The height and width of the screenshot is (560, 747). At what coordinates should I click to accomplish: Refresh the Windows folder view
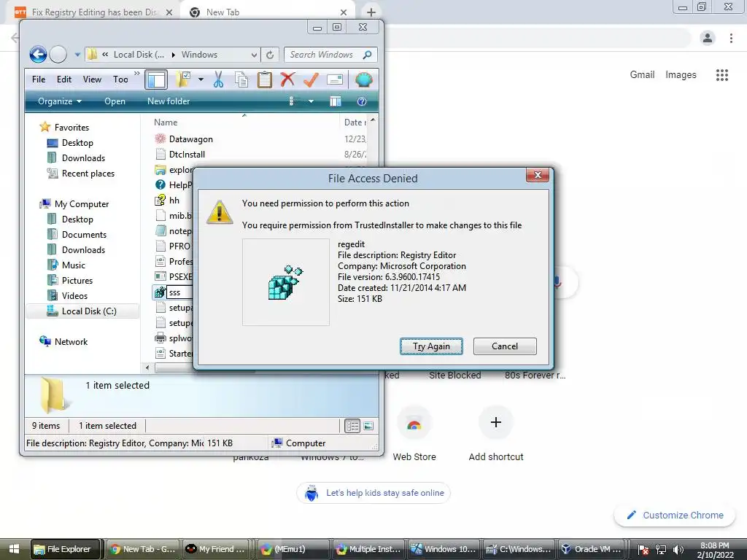(270, 55)
